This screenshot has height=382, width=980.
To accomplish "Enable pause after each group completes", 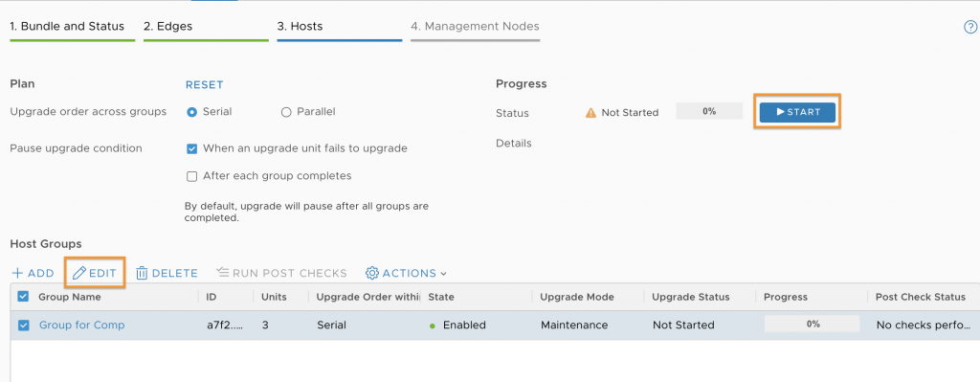I will point(192,176).
